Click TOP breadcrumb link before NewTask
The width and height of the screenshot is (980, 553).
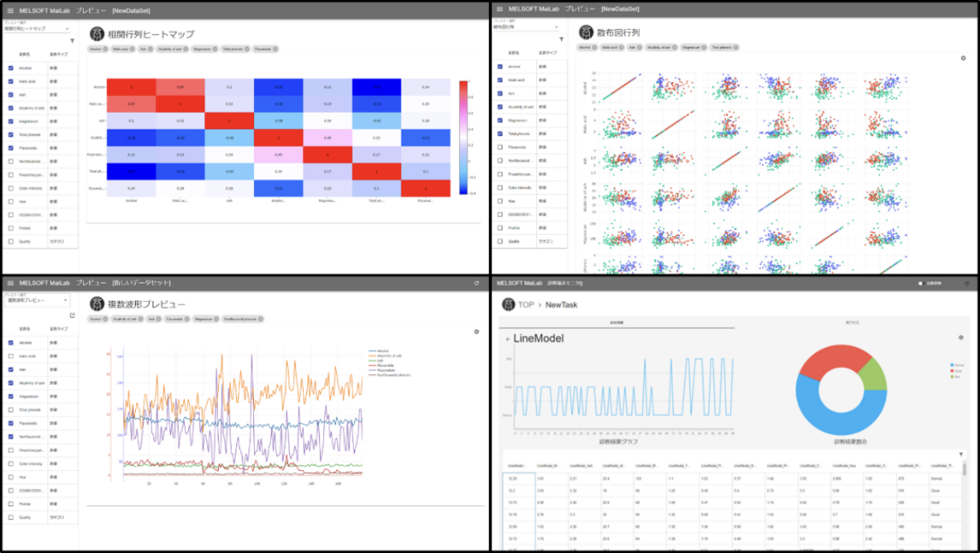pyautogui.click(x=526, y=305)
